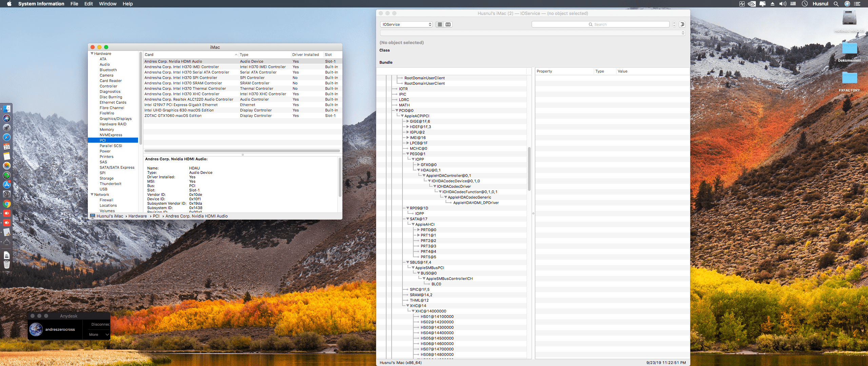Open App Store from the dock
This screenshot has height=366, width=868.
click(7, 185)
